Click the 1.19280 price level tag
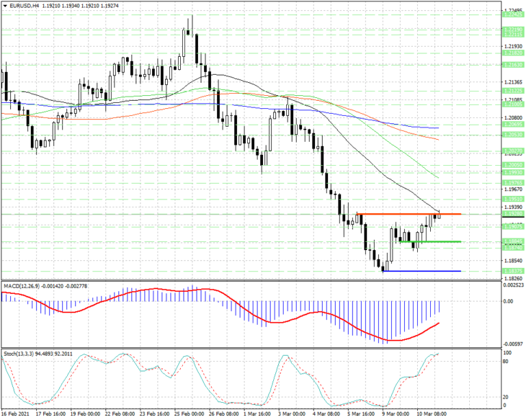526x420 pixels. 513,214
